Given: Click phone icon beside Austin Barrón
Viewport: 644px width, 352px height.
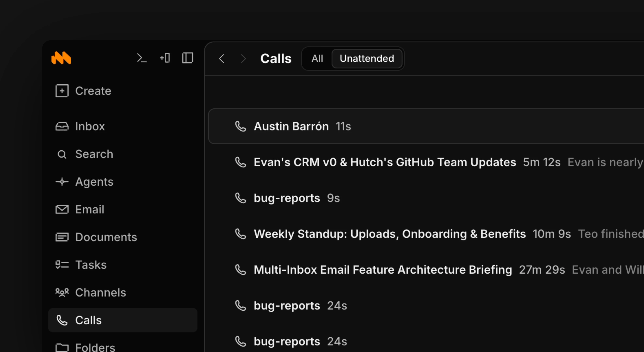Looking at the screenshot, I should pos(240,126).
